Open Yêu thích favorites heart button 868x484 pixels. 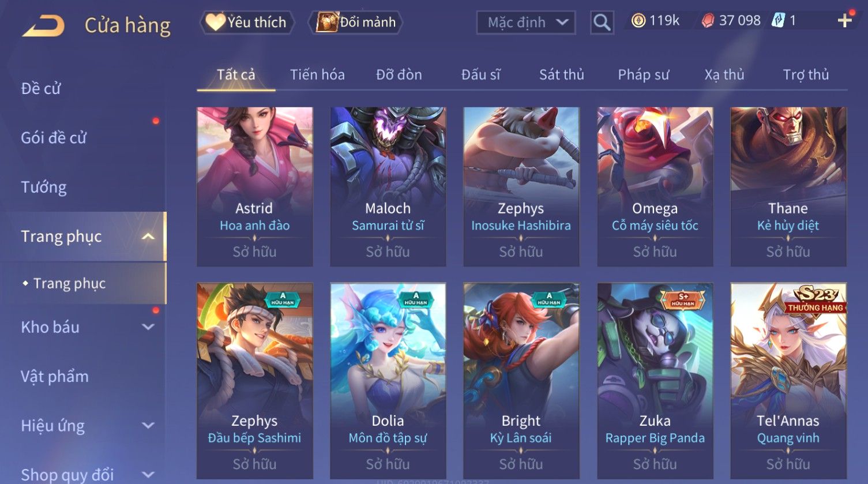[247, 22]
